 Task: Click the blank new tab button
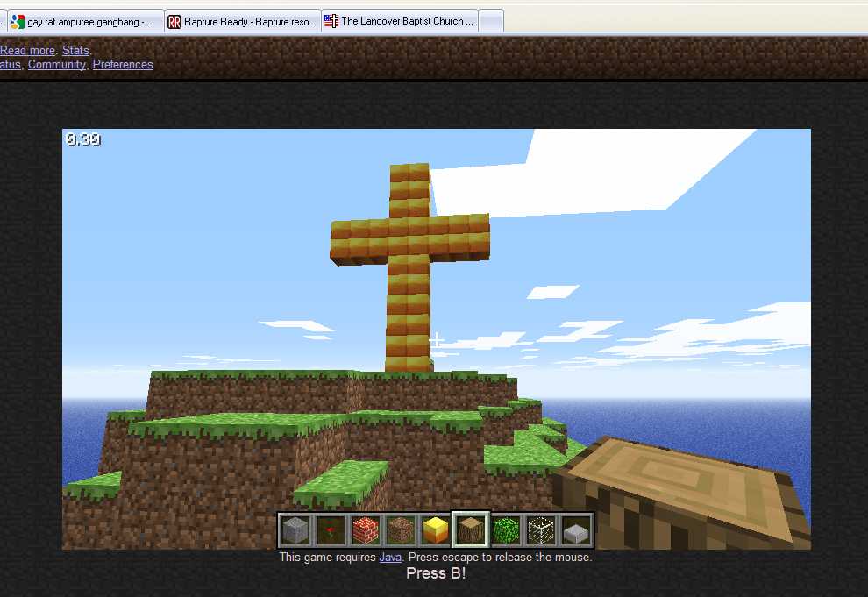pos(491,21)
